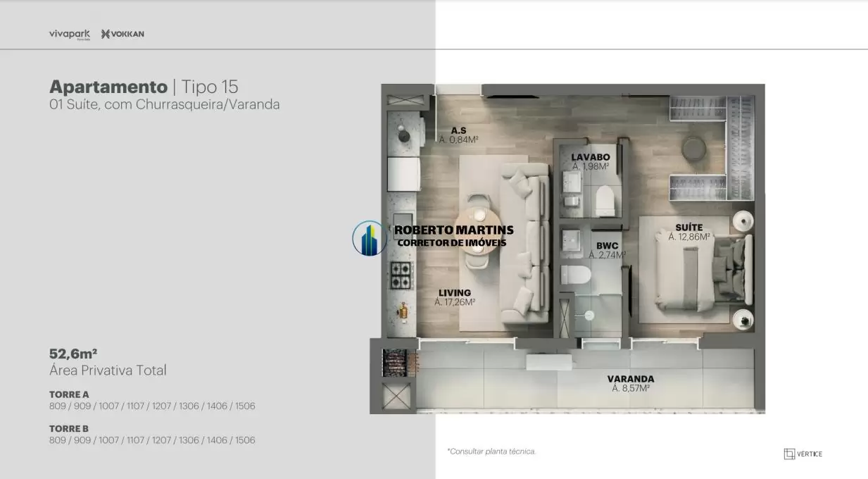Click the TORRE A heading

click(x=69, y=394)
